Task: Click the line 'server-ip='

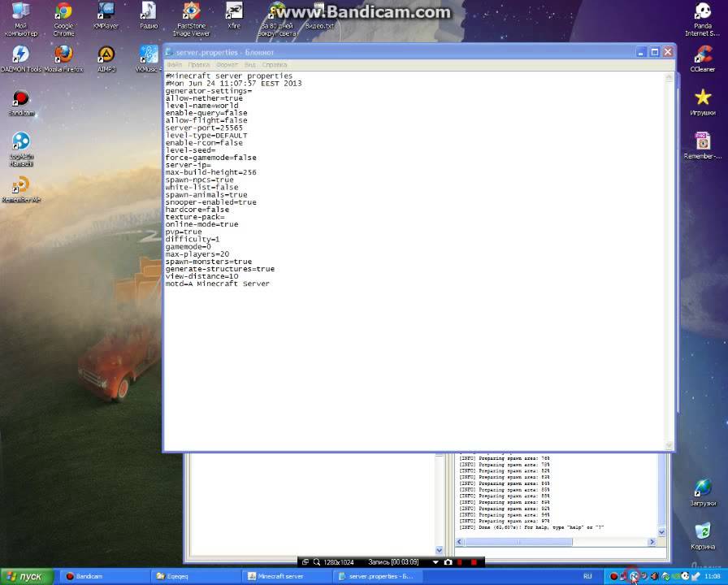Action: point(188,165)
